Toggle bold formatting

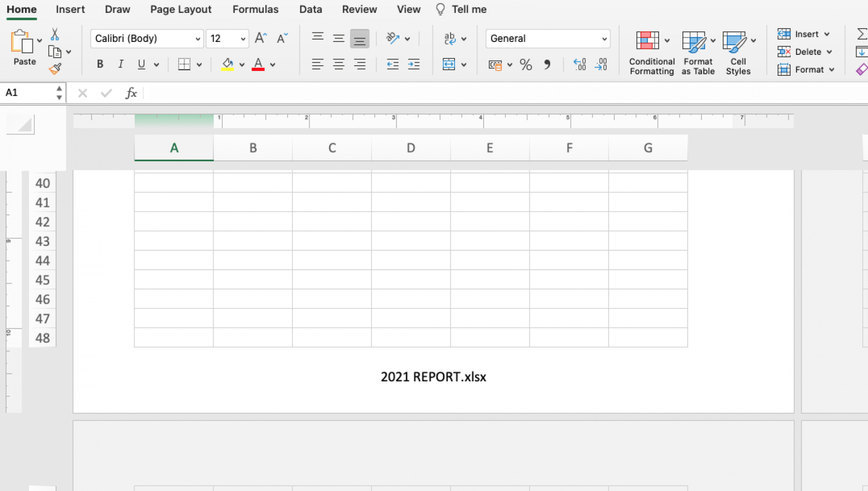point(100,64)
